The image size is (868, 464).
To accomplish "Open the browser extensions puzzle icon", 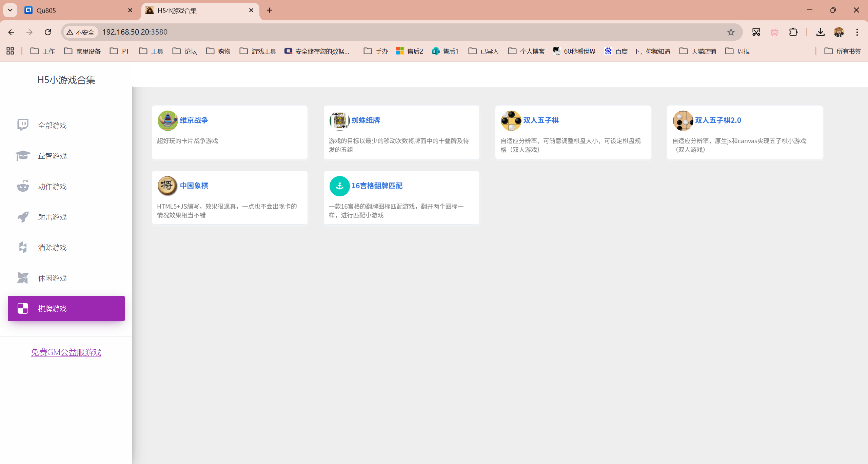I will 793,32.
